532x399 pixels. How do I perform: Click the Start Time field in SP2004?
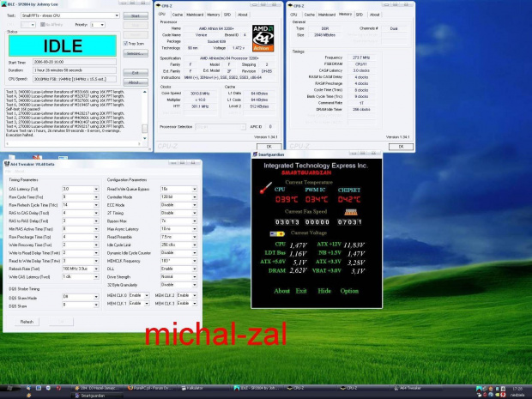75,62
